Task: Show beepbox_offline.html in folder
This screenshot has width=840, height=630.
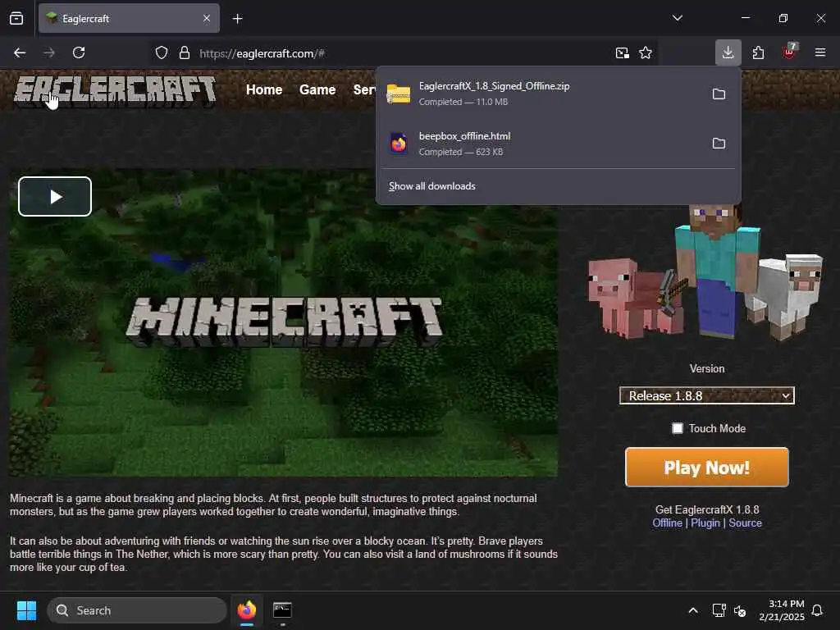Action: point(719,144)
